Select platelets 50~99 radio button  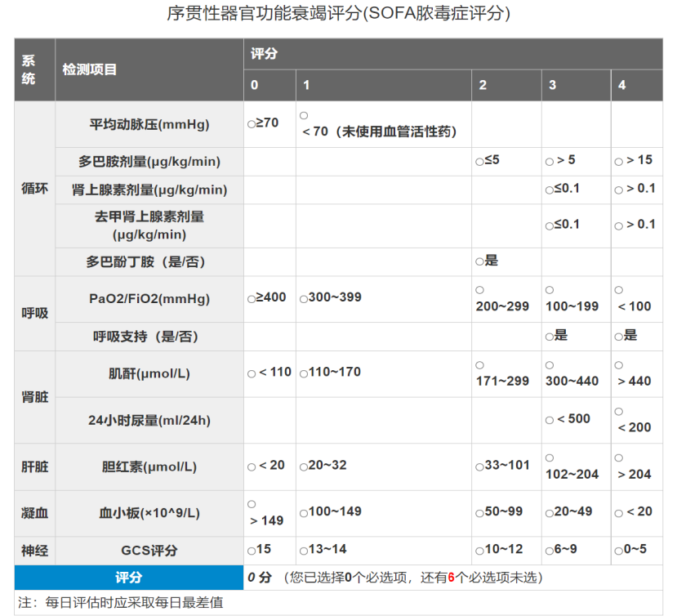pyautogui.click(x=479, y=513)
